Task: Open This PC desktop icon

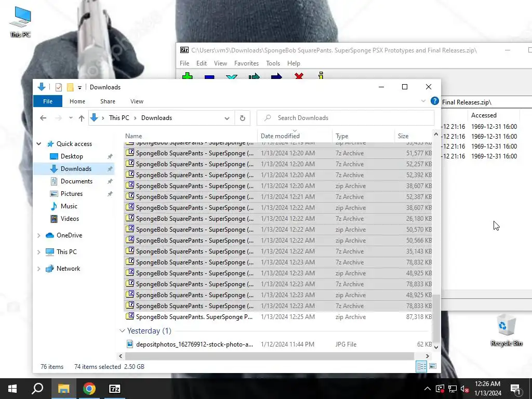Action: [20, 22]
